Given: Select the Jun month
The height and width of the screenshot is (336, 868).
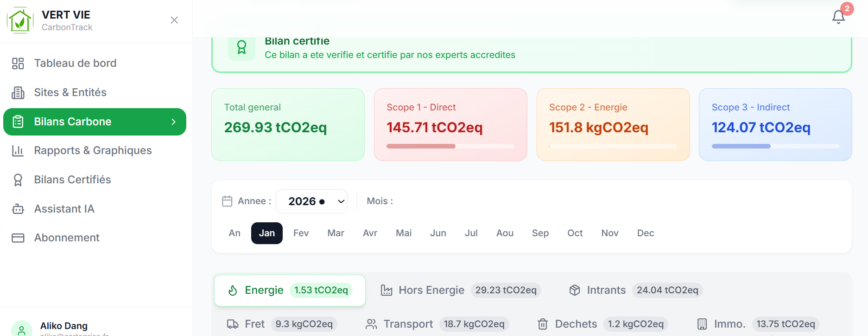Looking at the screenshot, I should pyautogui.click(x=438, y=233).
